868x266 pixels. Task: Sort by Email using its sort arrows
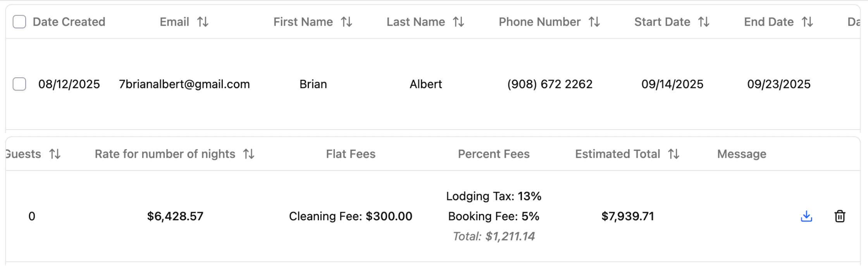tap(203, 22)
